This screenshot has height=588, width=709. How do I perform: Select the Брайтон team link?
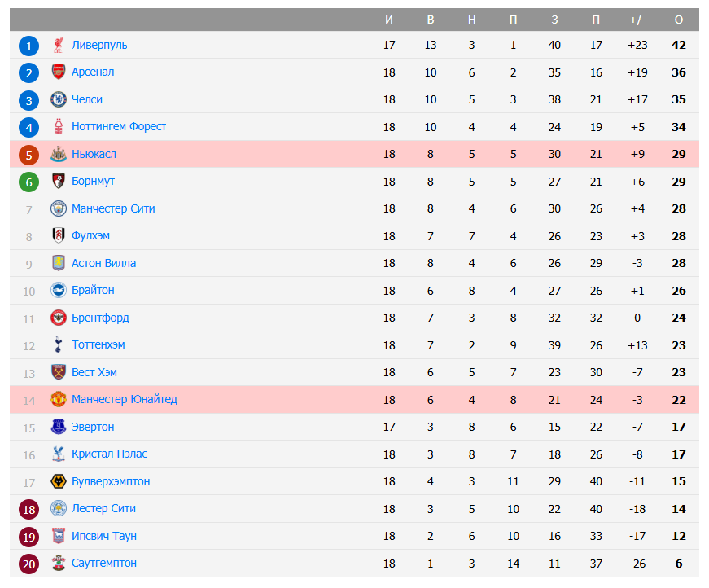pyautogui.click(x=93, y=291)
